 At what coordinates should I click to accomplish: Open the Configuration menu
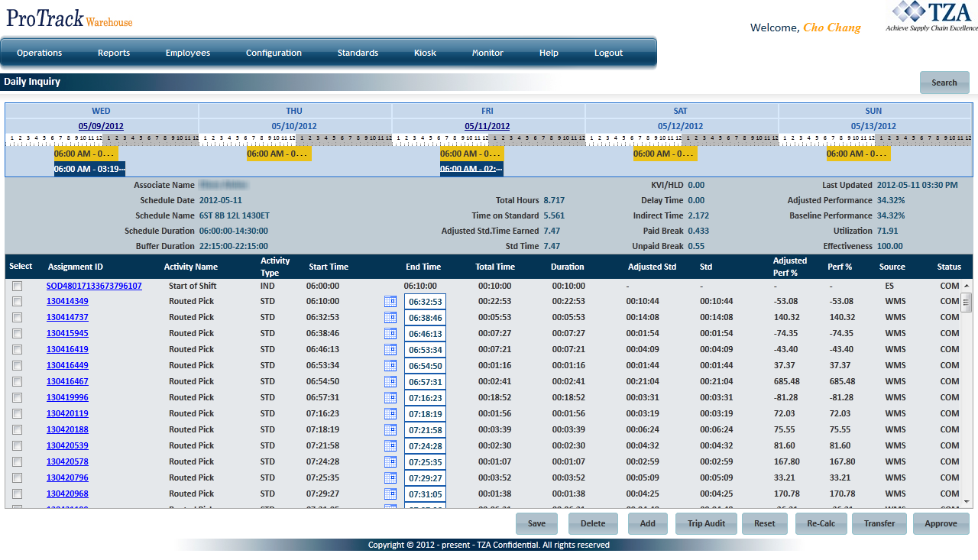(274, 53)
